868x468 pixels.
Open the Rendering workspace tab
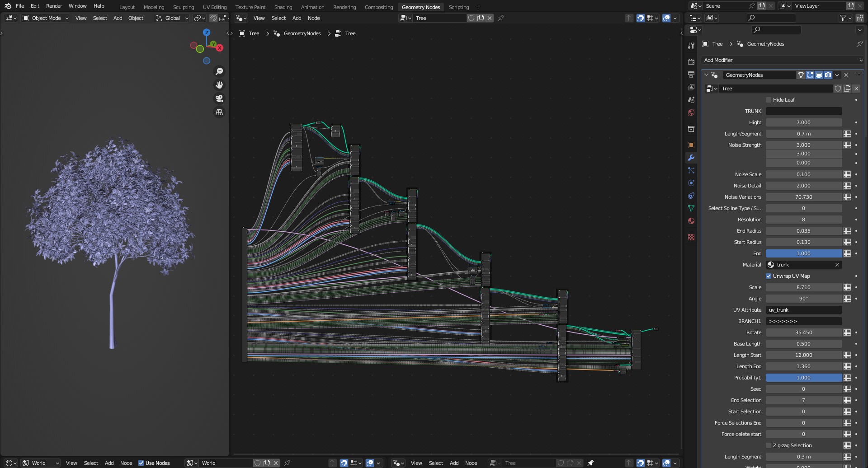[x=344, y=7]
